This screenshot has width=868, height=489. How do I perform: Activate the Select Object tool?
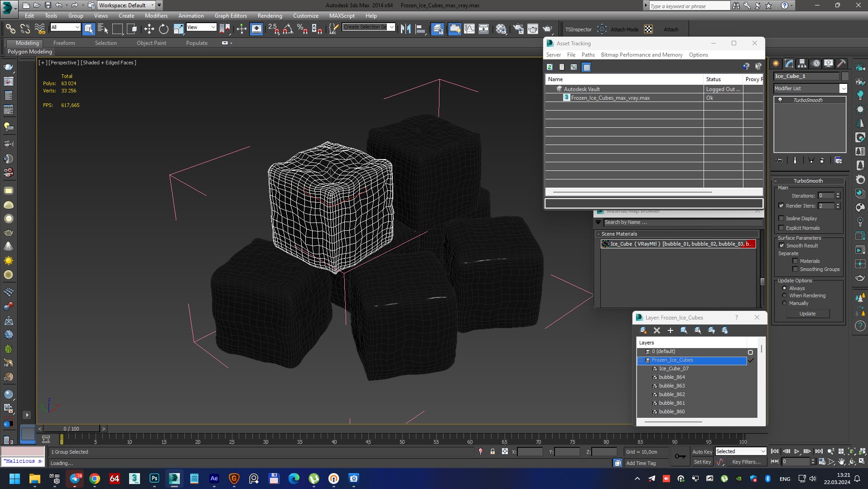click(x=88, y=29)
